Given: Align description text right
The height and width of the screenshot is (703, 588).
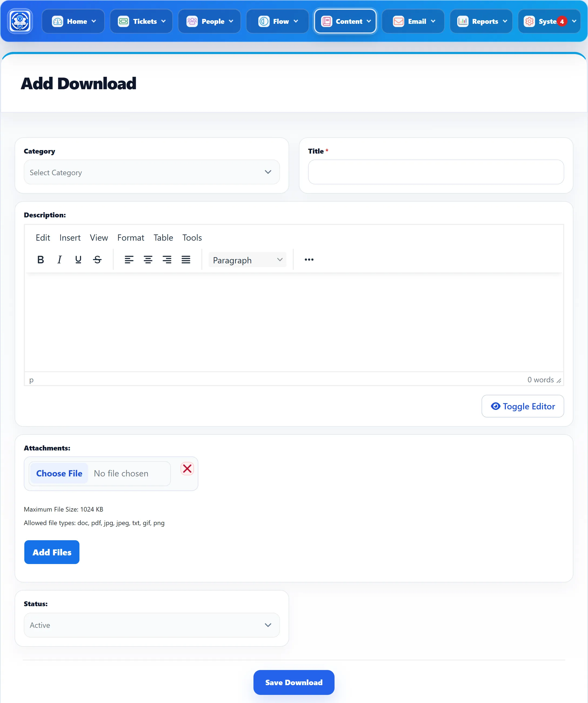Looking at the screenshot, I should click(167, 260).
